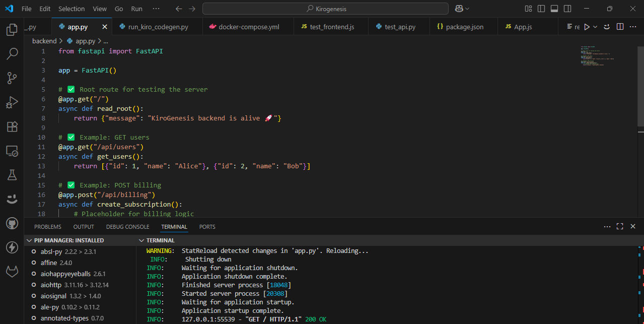Click the VS Code logo icon
The height and width of the screenshot is (324, 644).
9,9
